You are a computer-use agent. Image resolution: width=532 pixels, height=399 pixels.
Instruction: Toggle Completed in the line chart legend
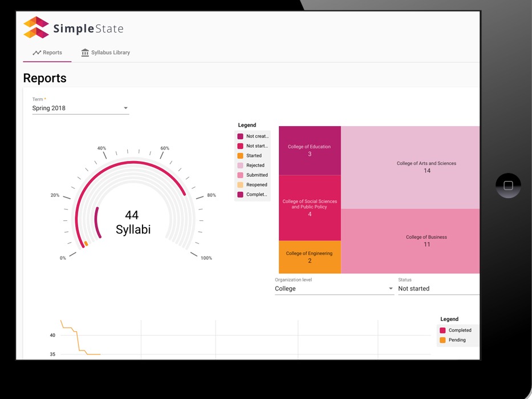point(460,331)
